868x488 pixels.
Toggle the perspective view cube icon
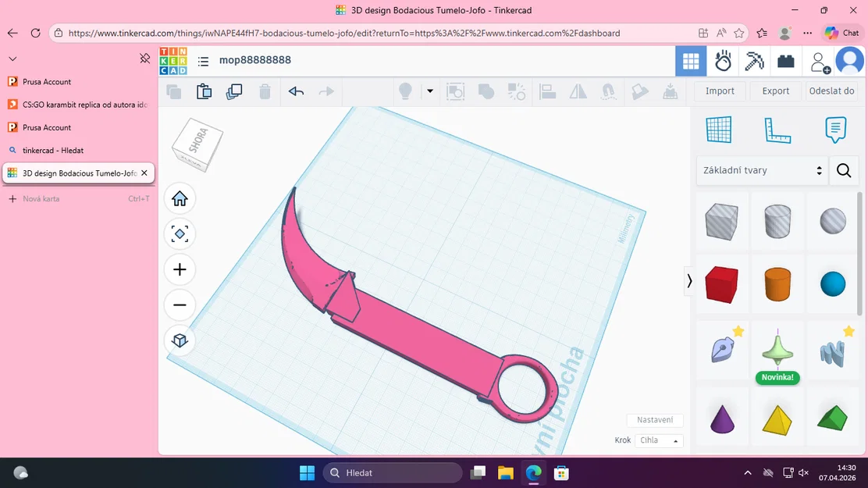(180, 340)
